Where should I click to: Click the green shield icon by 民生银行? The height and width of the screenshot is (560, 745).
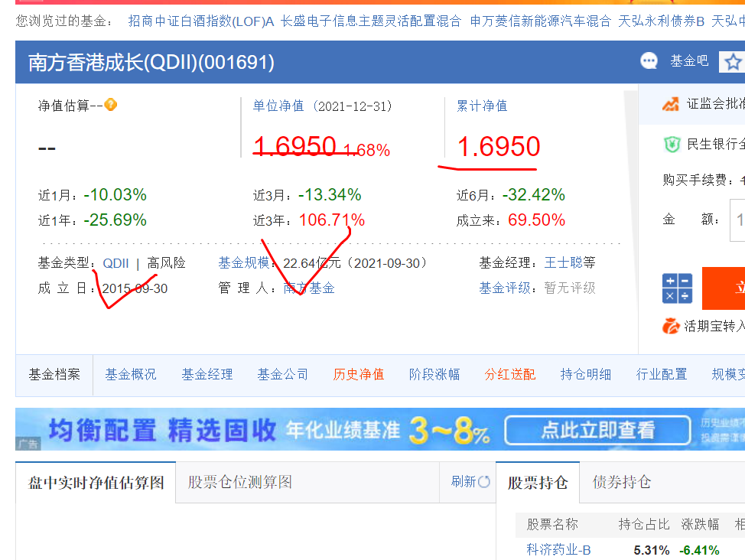pos(672,144)
